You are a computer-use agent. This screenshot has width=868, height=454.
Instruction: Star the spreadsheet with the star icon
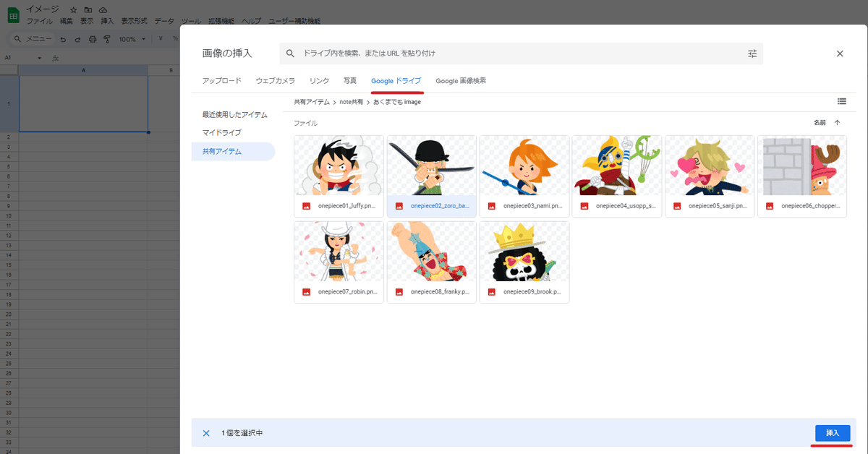pos(73,10)
